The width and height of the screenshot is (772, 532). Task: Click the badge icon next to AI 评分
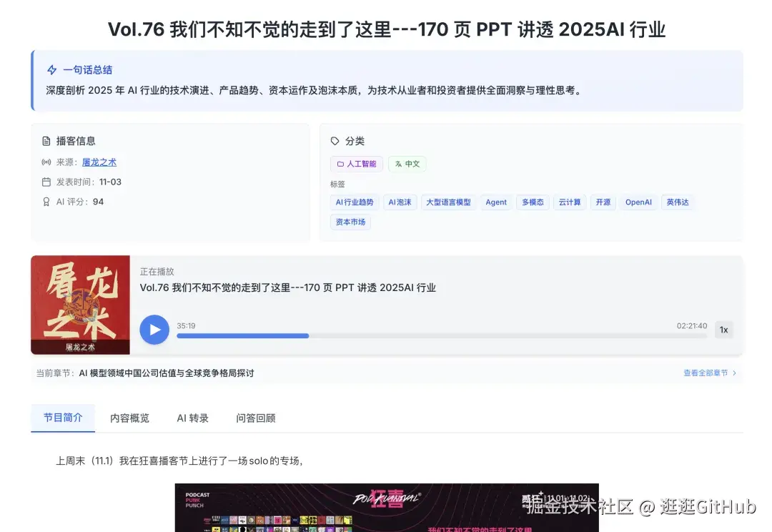coord(46,202)
